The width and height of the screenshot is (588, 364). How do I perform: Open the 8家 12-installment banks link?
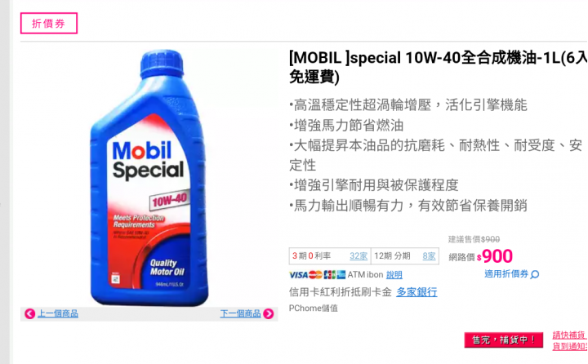[429, 256]
